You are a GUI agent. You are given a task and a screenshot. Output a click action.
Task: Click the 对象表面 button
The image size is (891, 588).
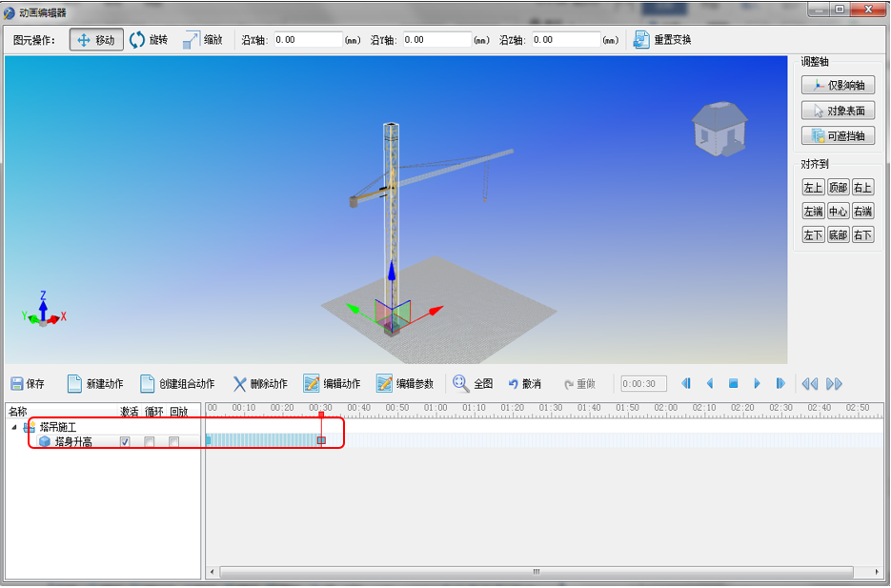(838, 111)
